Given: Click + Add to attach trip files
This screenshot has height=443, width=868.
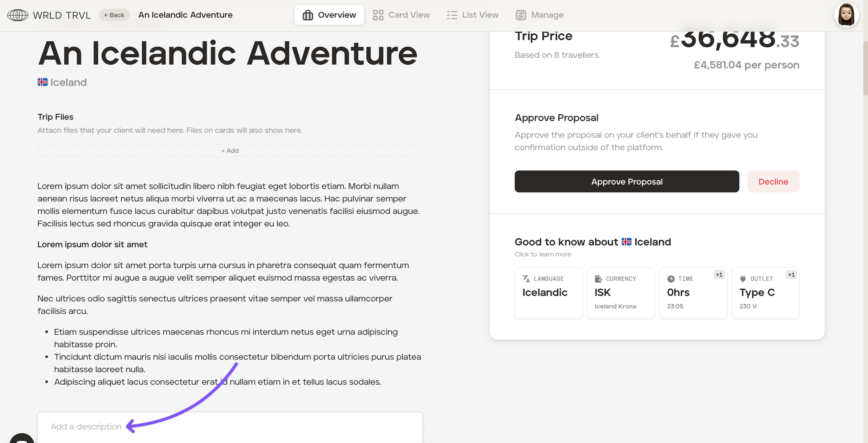Looking at the screenshot, I should click(230, 150).
